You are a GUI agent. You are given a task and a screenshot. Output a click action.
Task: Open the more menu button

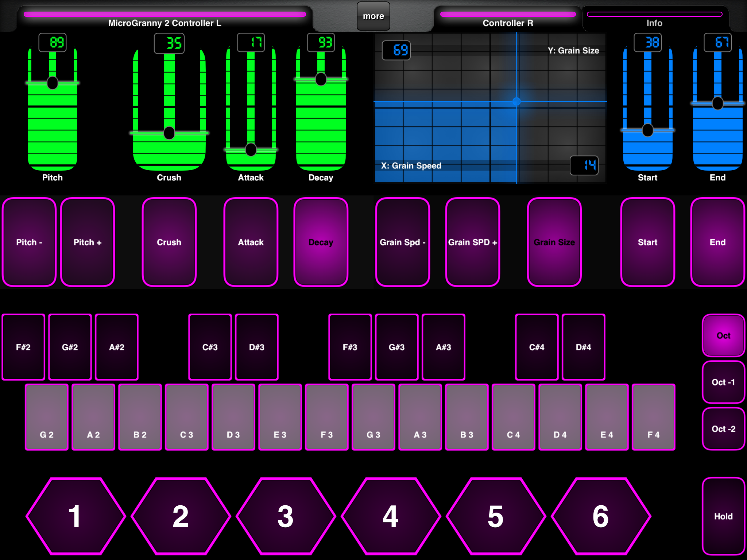[x=373, y=16]
